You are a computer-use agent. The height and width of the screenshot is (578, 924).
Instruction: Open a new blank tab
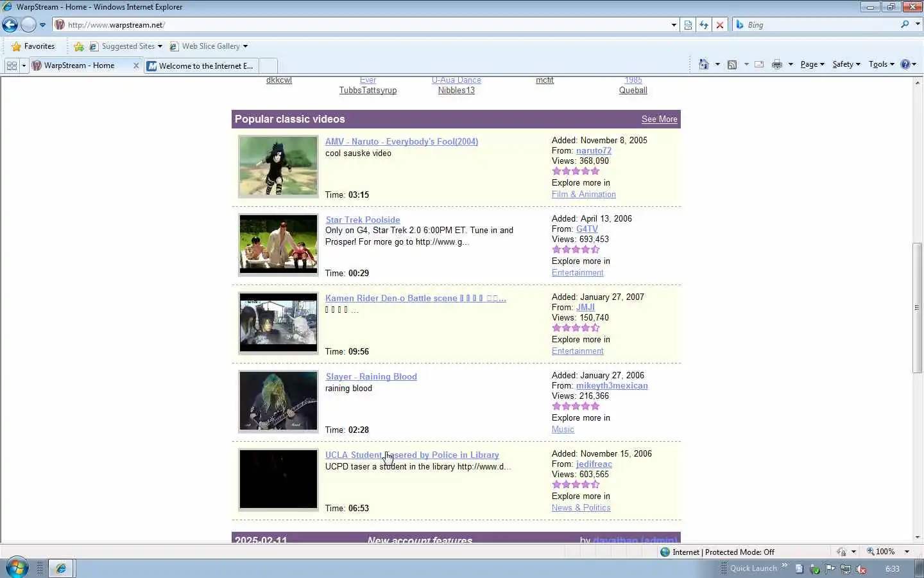point(268,66)
